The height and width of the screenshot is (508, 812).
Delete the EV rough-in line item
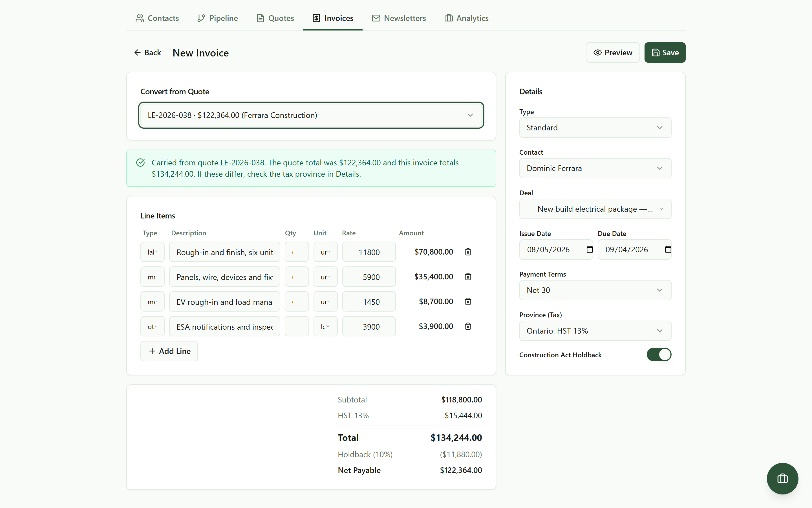[468, 301]
